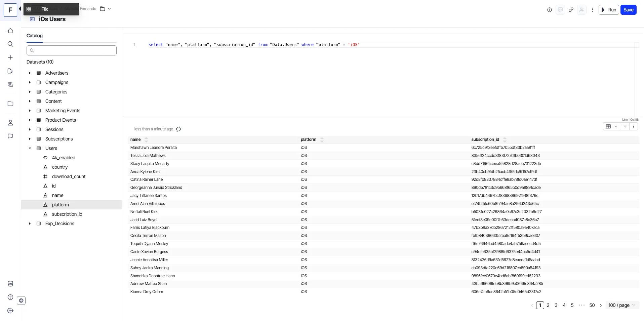The image size is (644, 321).
Task: Open Home from the left sidebar
Action: tap(10, 31)
